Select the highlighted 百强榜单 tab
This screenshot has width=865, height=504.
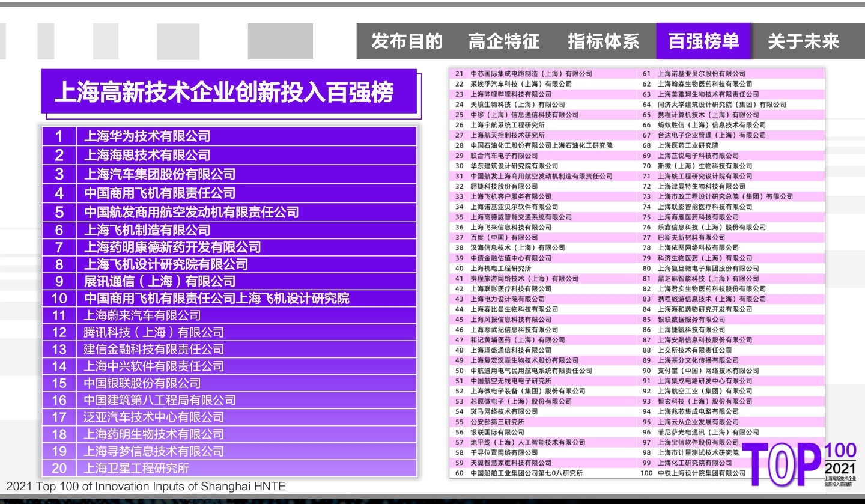[703, 41]
